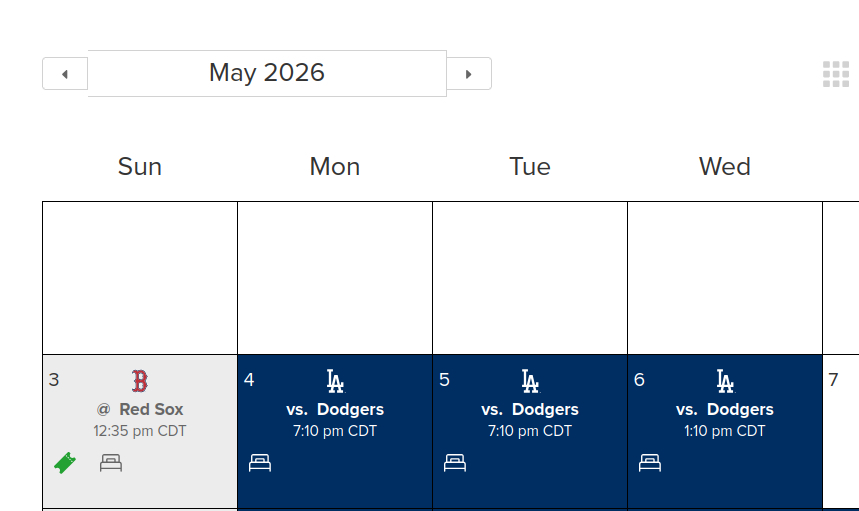859x511 pixels.
Task: Click the Dodgers logo on Monday May 4
Action: tap(335, 381)
